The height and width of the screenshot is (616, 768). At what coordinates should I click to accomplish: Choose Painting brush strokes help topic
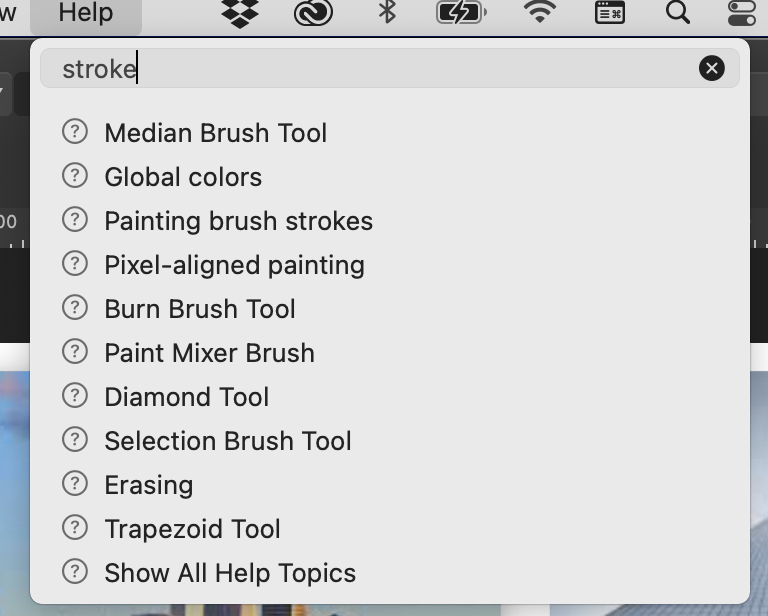click(x=239, y=221)
